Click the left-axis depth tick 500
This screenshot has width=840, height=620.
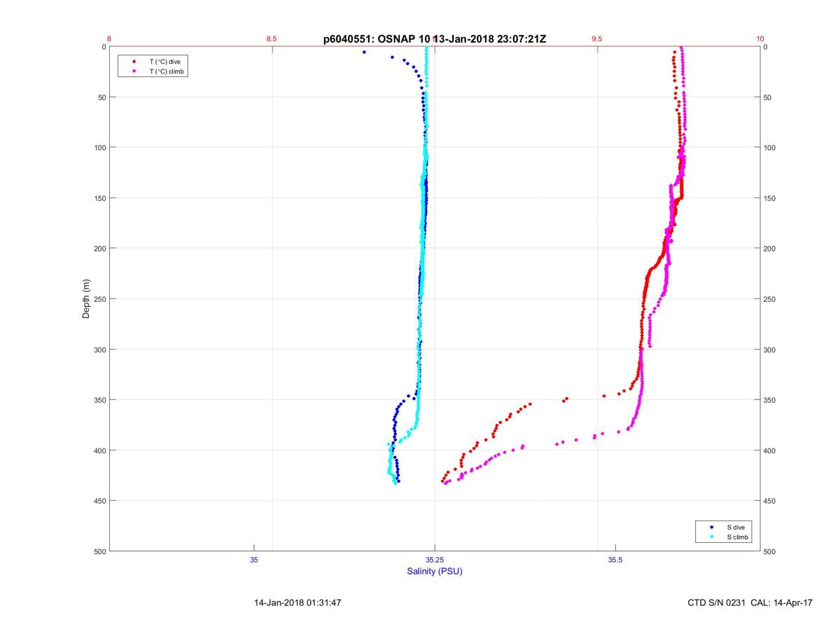click(99, 551)
